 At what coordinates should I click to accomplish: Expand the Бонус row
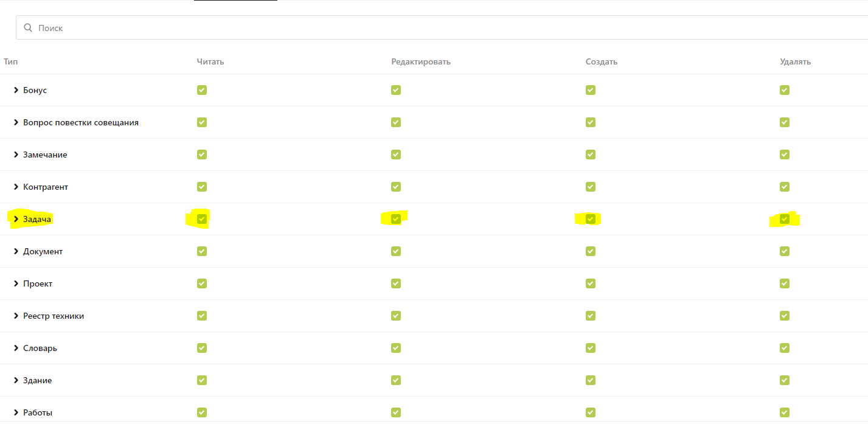(16, 90)
